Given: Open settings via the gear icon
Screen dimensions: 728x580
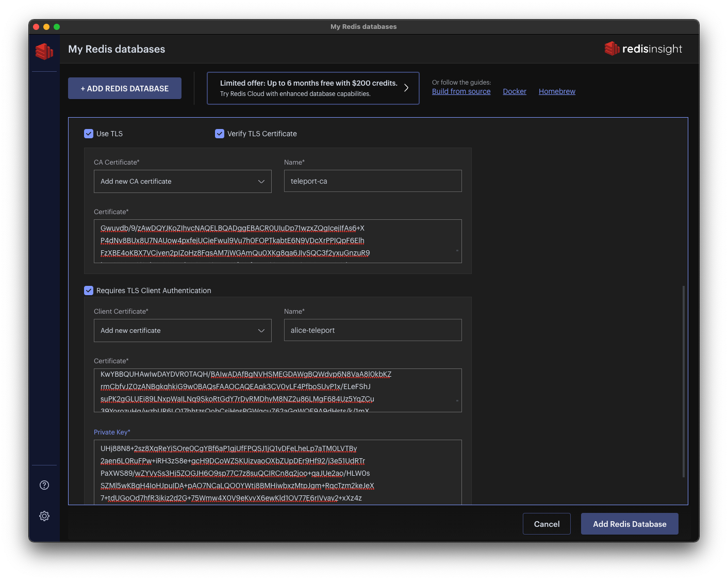Looking at the screenshot, I should coord(44,515).
